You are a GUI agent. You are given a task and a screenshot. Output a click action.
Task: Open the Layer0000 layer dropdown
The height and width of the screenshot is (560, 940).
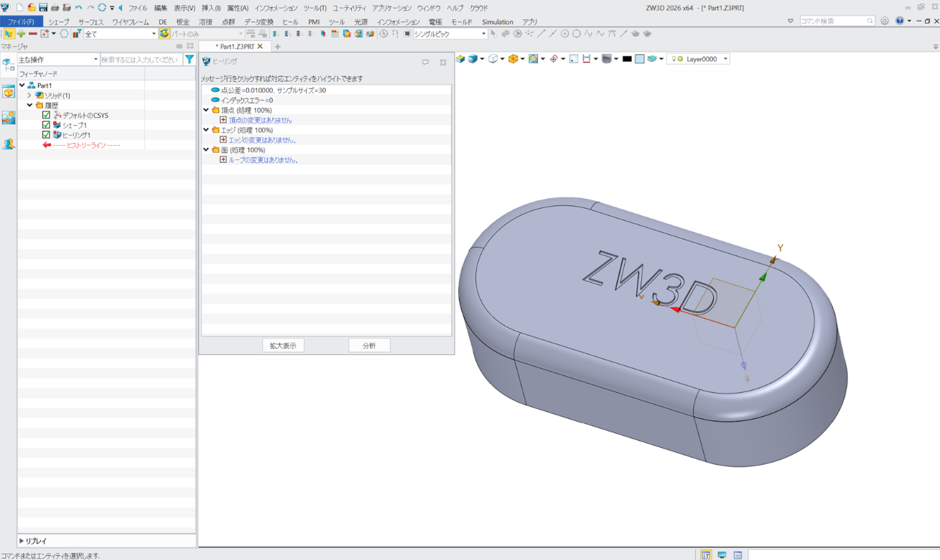tap(725, 59)
